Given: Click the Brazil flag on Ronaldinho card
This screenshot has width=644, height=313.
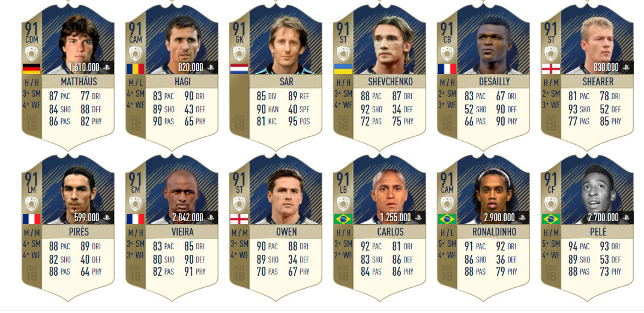Looking at the screenshot, I should point(447,219).
